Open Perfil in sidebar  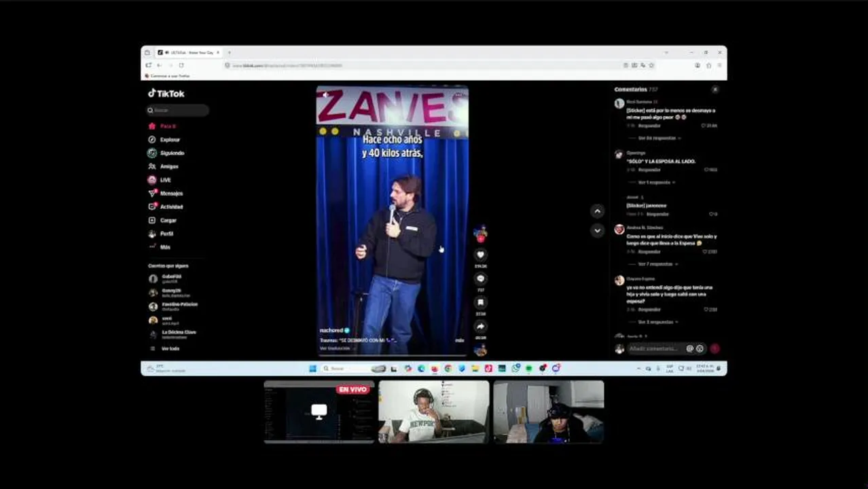161,234
